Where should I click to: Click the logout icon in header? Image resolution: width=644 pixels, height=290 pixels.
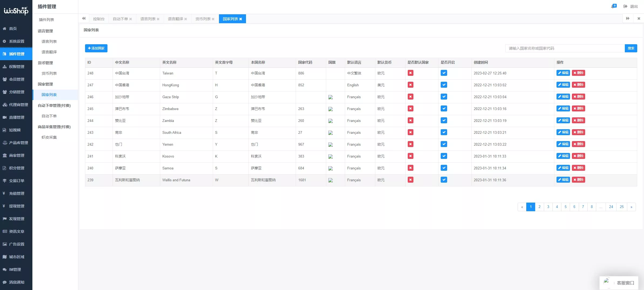click(x=625, y=6)
